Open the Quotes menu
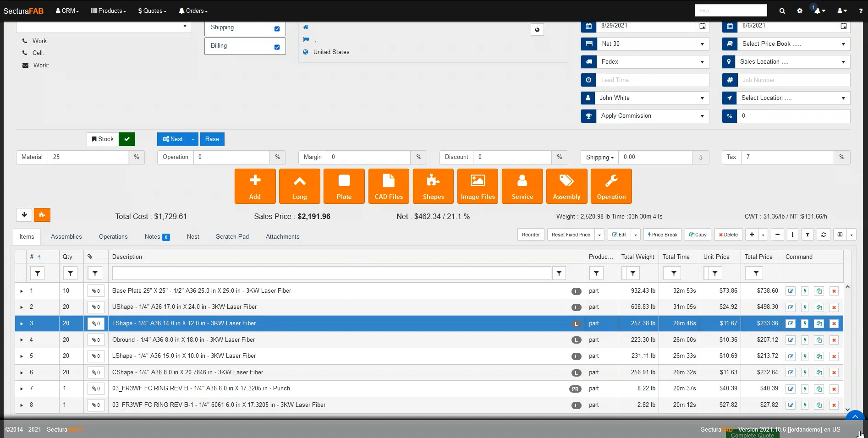 coord(152,11)
